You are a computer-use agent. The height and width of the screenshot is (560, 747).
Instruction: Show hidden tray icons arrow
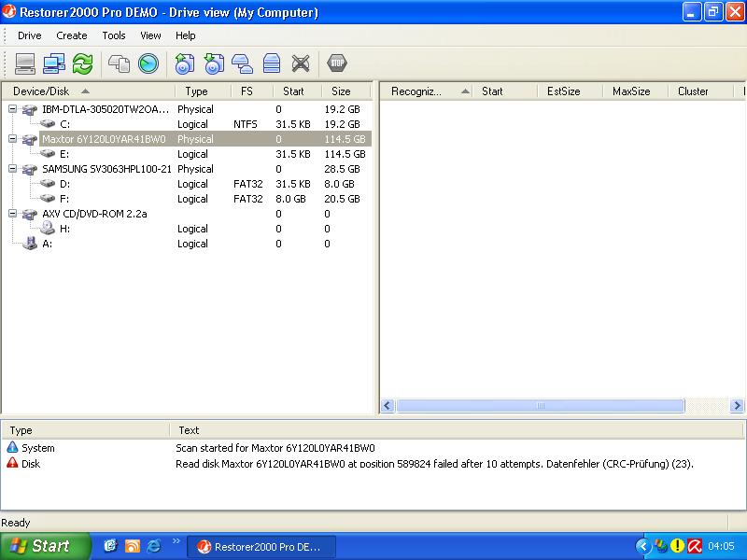click(643, 546)
